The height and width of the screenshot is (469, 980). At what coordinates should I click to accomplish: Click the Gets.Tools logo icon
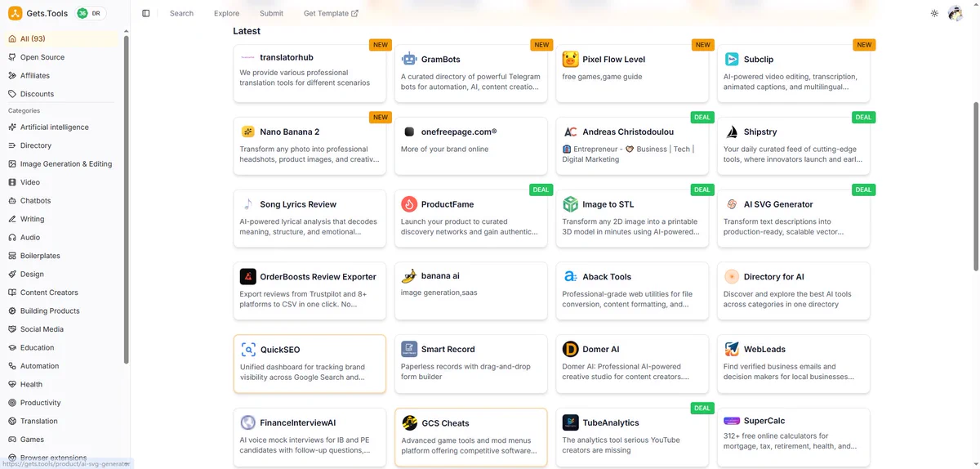15,13
